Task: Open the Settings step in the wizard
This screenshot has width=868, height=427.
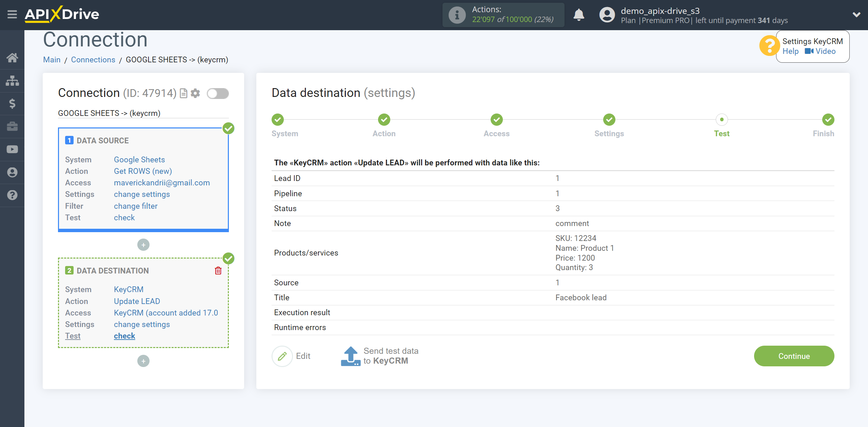Action: (x=609, y=120)
